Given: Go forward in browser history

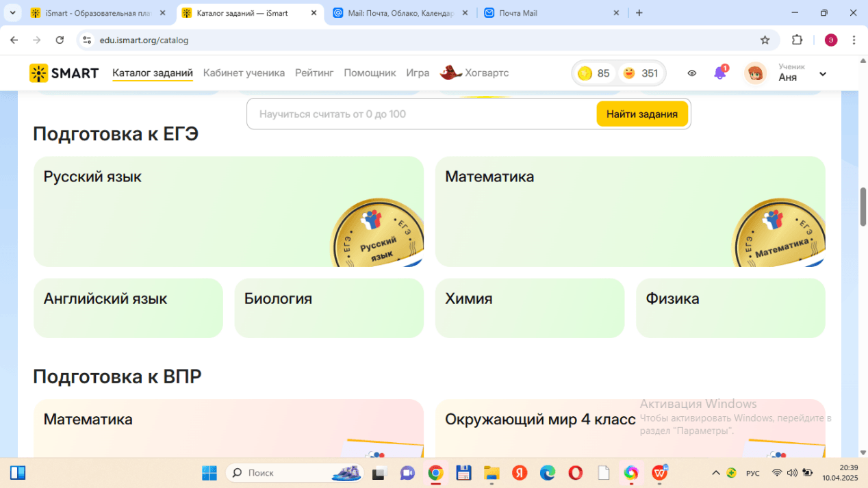Looking at the screenshot, I should coord(37,40).
